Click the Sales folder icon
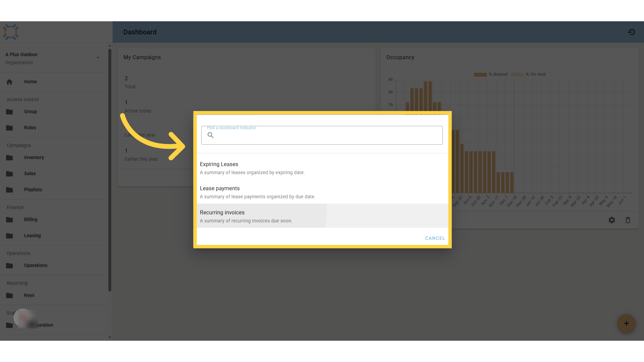644x362 pixels. click(x=9, y=174)
